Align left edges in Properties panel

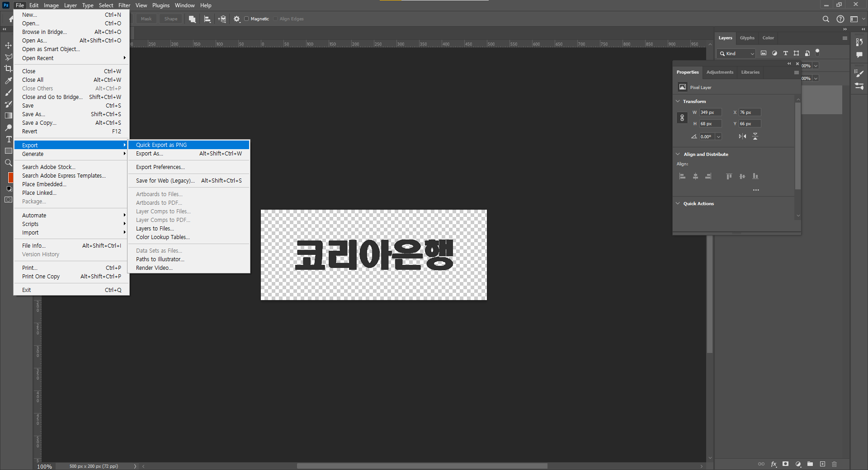(x=682, y=176)
